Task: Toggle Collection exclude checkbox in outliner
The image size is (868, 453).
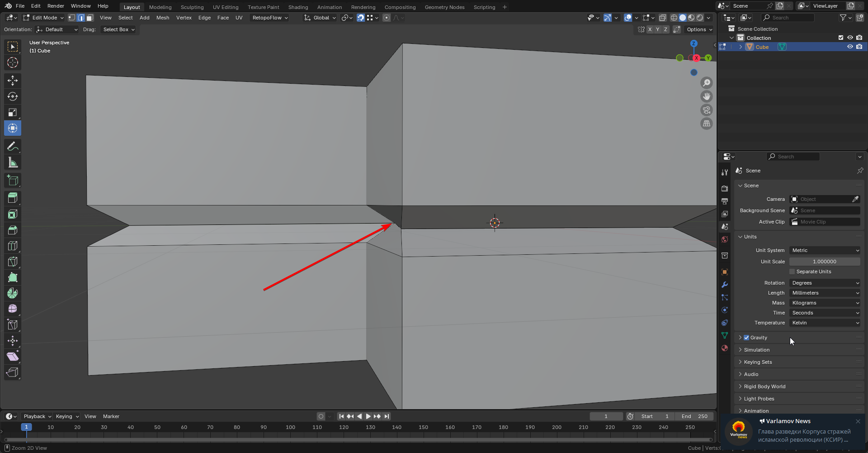Action: (841, 38)
